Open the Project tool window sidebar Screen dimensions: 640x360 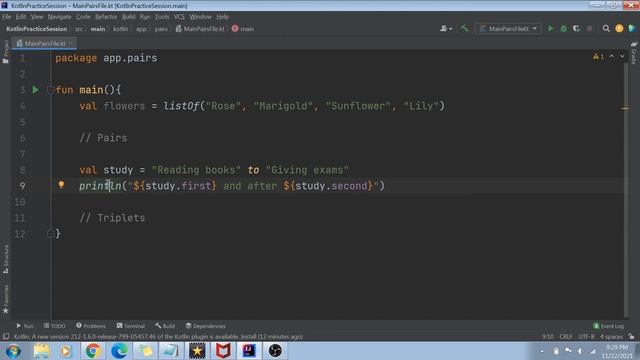[6, 52]
